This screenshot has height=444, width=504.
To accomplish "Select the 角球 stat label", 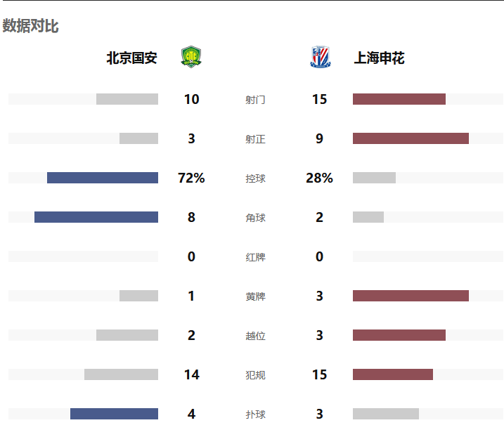I will (256, 218).
